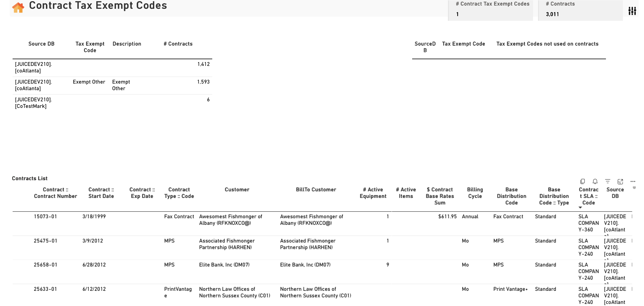Screen dimensions: 644x306
Task: Open filters on Contracts List visual
Action: [608, 181]
